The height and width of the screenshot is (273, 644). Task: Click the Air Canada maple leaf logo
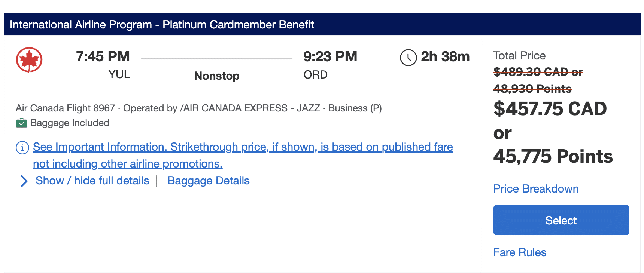pyautogui.click(x=29, y=60)
